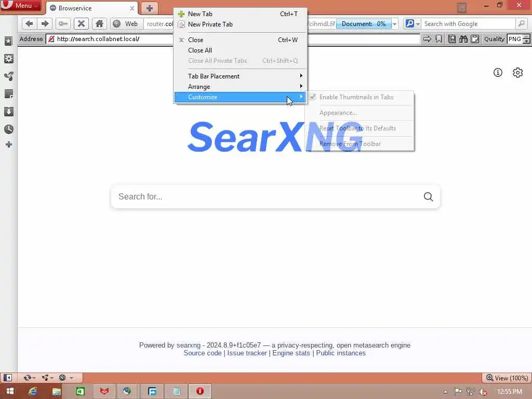Click the clipboard icon in Browservice bar
This screenshot has height=399, width=532.
(x=475, y=39)
